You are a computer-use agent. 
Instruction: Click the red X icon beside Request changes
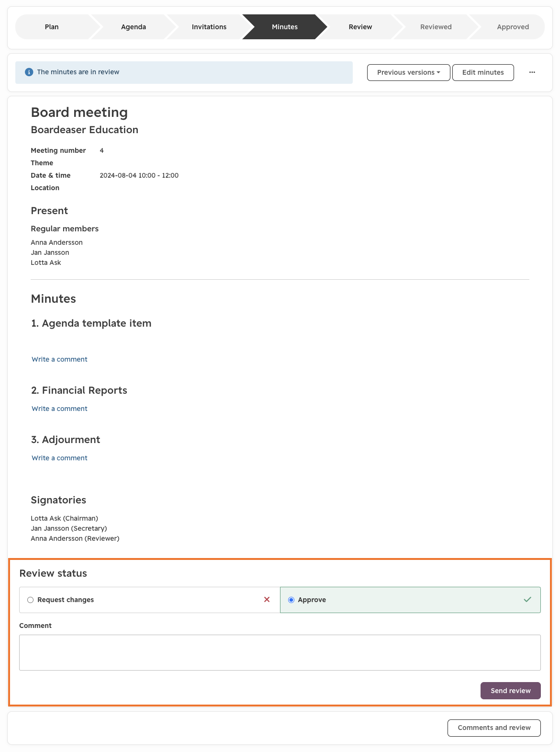tap(267, 600)
